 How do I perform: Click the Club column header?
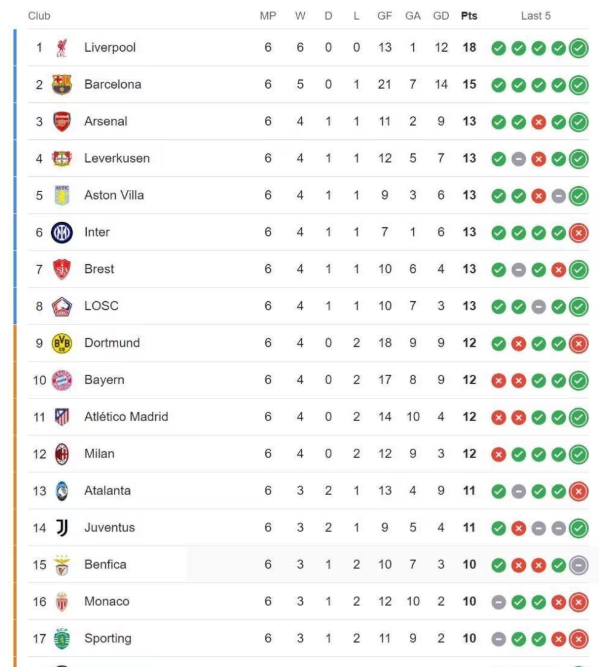[39, 16]
